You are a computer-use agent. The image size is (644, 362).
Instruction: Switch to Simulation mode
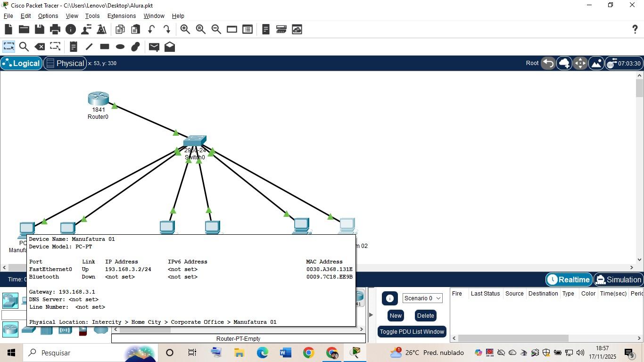[x=619, y=280]
